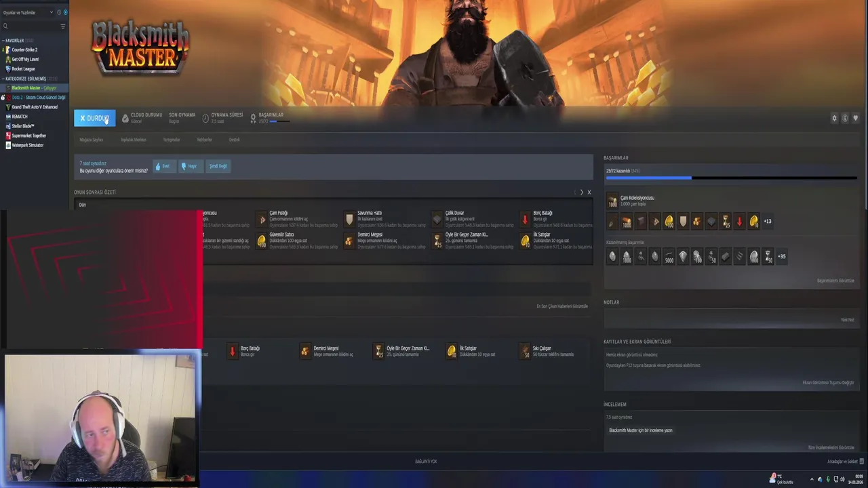The width and height of the screenshot is (868, 488).
Task: Select Grand Theft Auto V Enhanced
Action: [x=35, y=107]
